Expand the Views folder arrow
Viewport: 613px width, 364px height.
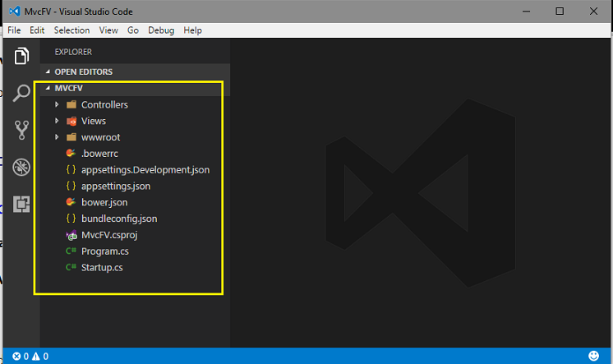tap(57, 121)
